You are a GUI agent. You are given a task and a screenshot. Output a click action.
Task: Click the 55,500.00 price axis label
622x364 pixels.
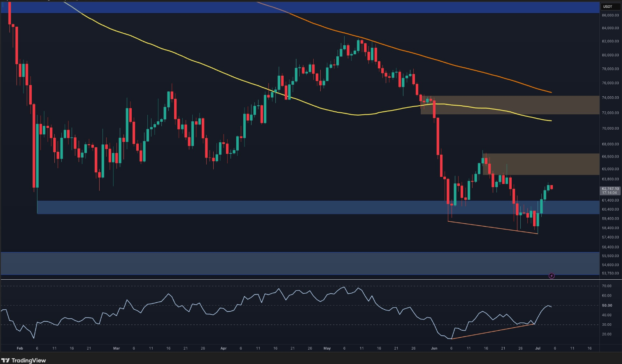pyautogui.click(x=610, y=256)
